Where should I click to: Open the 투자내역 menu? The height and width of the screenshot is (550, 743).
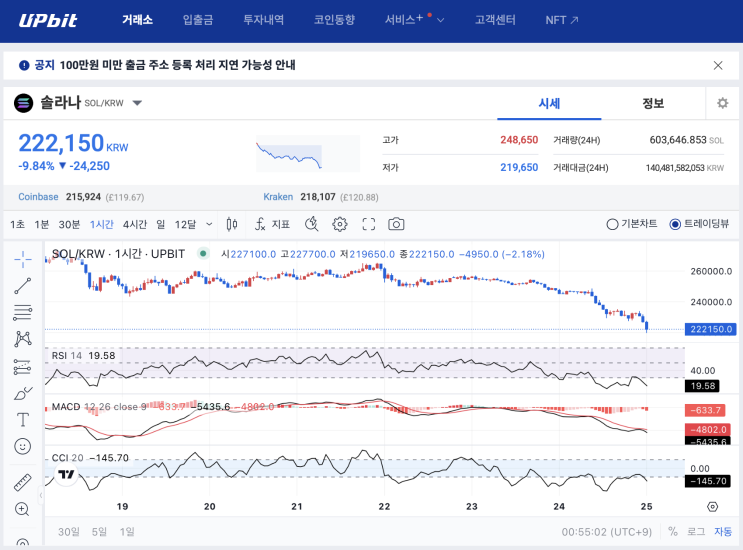pyautogui.click(x=263, y=20)
